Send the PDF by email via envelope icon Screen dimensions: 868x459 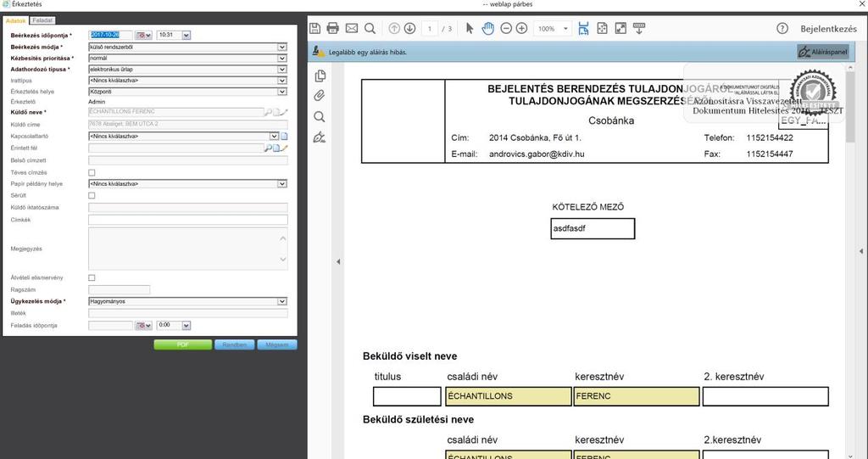coord(352,28)
